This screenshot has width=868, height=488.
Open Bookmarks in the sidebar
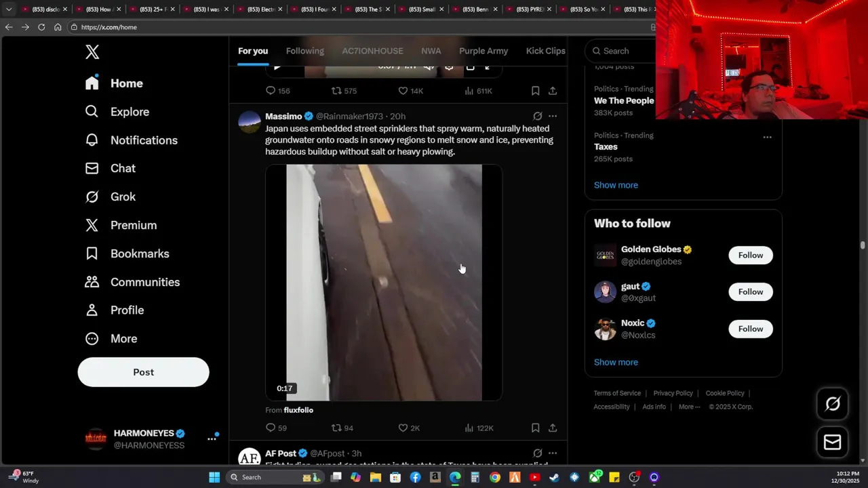click(127, 253)
